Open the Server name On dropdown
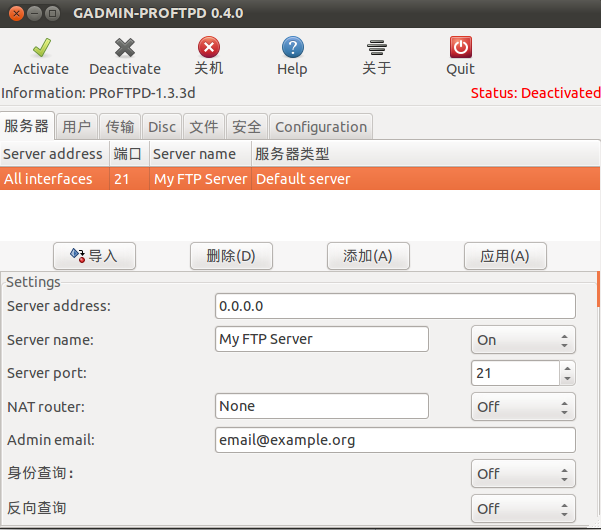Viewport: 601px width, 530px height. 523,340
